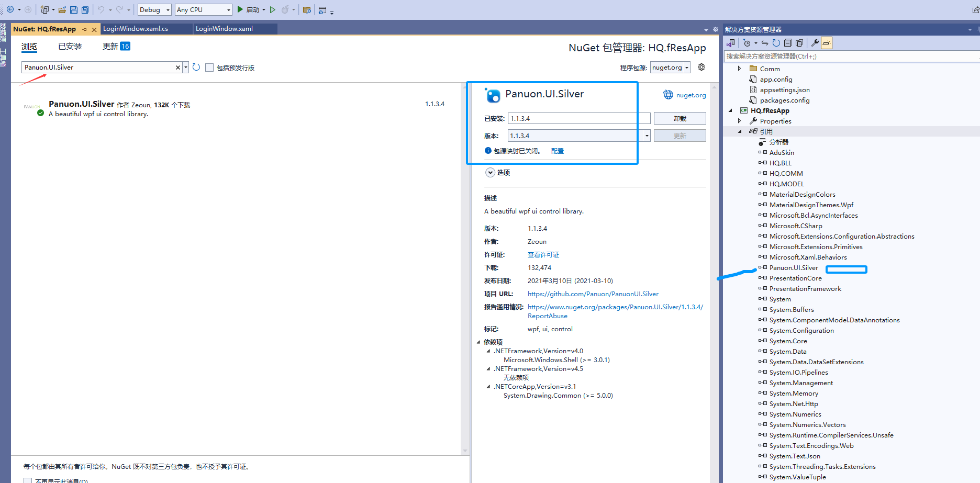Click Sync with Active Document icon
This screenshot has width=980, height=483.
(x=765, y=43)
